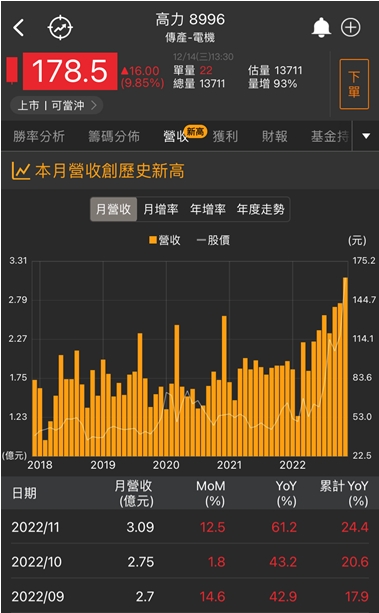Tap the tallest latest revenue bar

[x=345, y=367]
